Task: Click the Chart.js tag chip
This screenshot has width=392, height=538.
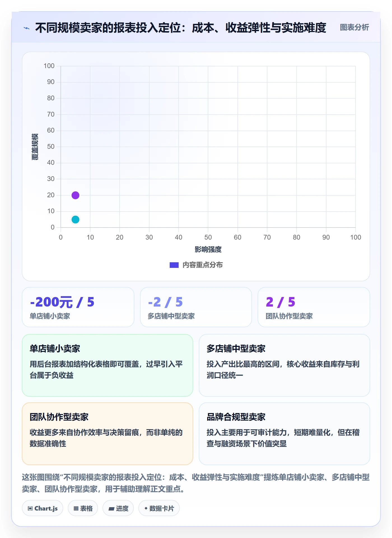Action: click(x=43, y=508)
